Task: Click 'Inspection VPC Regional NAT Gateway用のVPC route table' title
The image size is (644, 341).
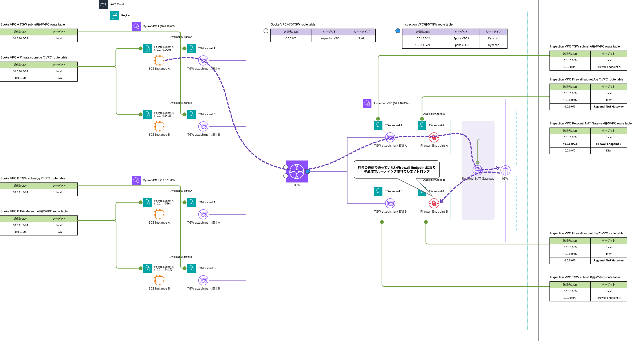Action: coord(591,124)
